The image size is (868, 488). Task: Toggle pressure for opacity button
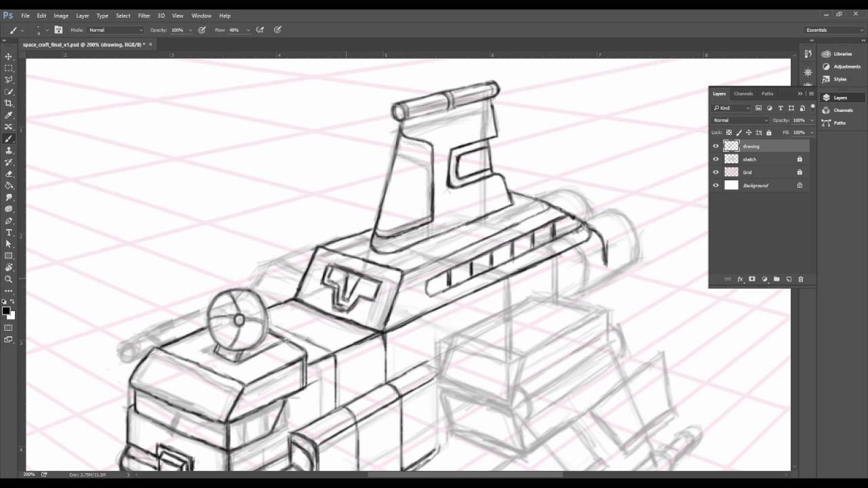click(202, 30)
